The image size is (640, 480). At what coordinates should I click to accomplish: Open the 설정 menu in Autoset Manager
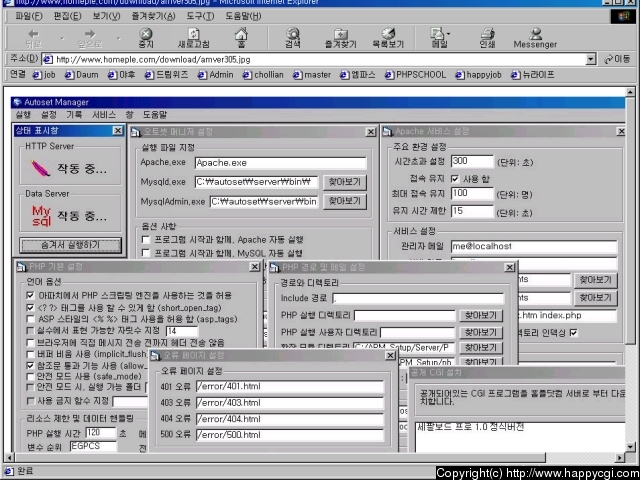tap(49, 115)
